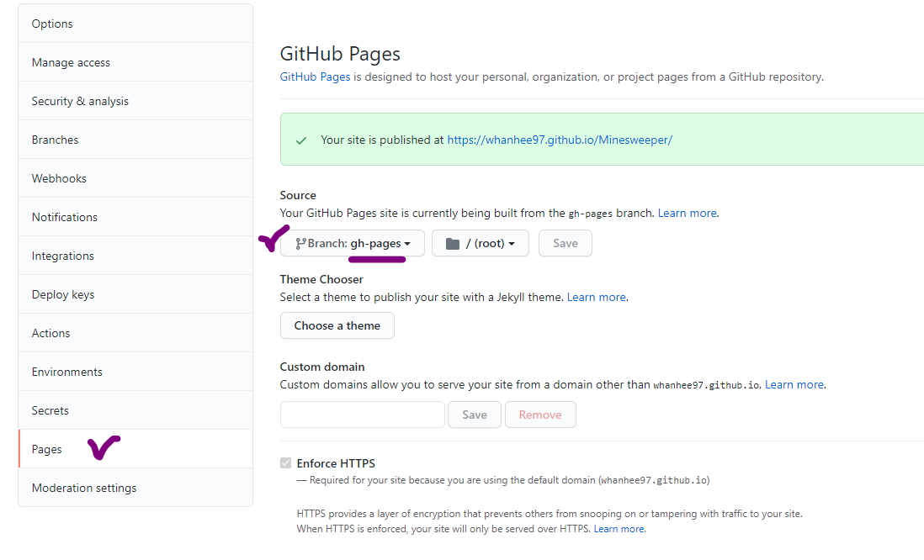Screen dimensions: 924x560
Task: Go to Environments settings
Action: pos(135,372)
